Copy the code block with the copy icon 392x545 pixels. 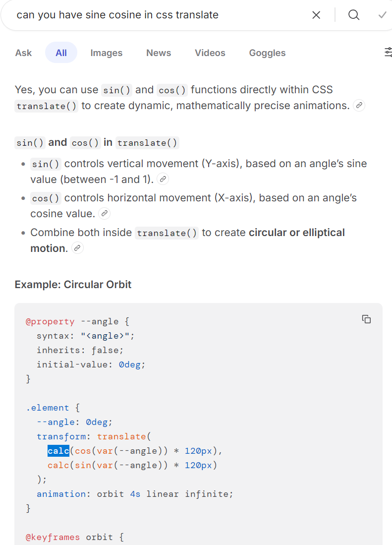point(366,319)
